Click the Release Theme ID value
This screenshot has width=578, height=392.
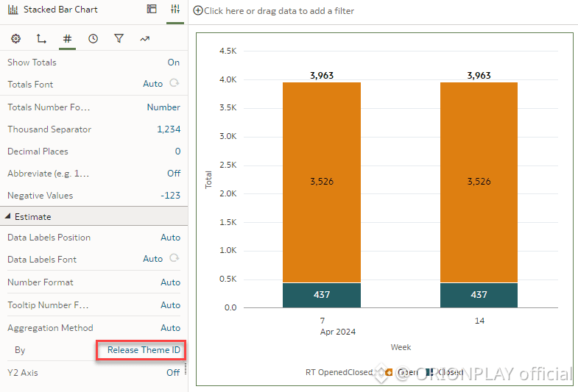(144, 350)
